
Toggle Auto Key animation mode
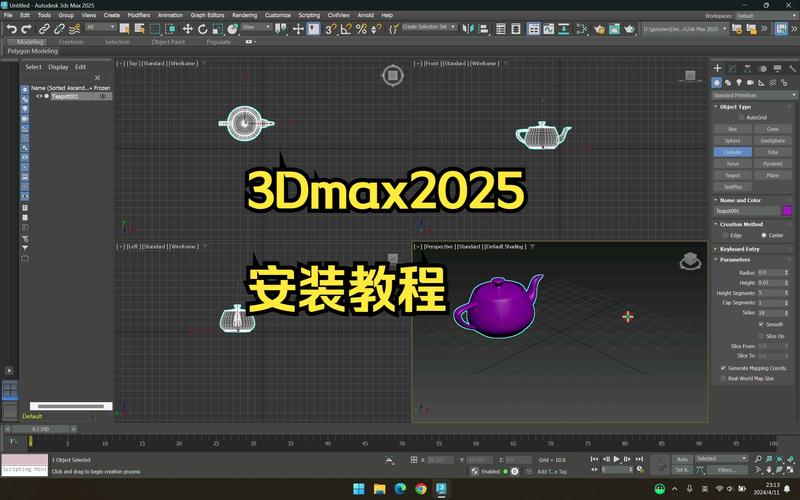click(682, 459)
